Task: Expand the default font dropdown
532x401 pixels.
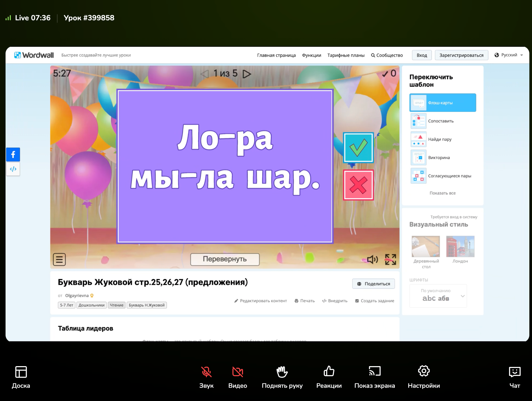Action: pyautogui.click(x=438, y=296)
